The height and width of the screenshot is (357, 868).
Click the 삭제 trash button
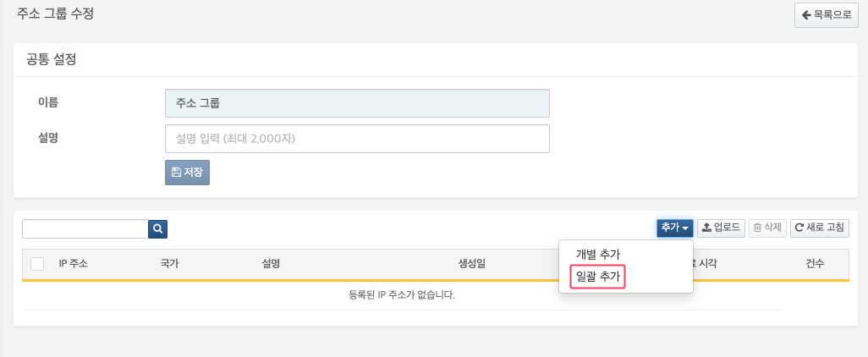tap(767, 228)
